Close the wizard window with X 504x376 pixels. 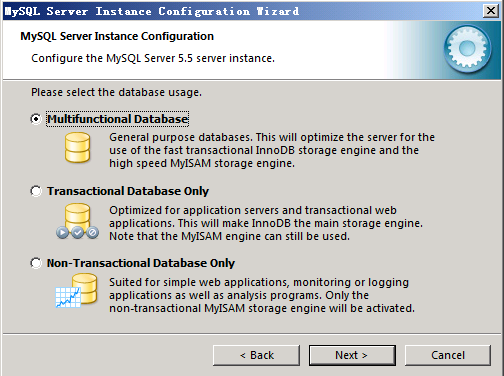click(491, 11)
